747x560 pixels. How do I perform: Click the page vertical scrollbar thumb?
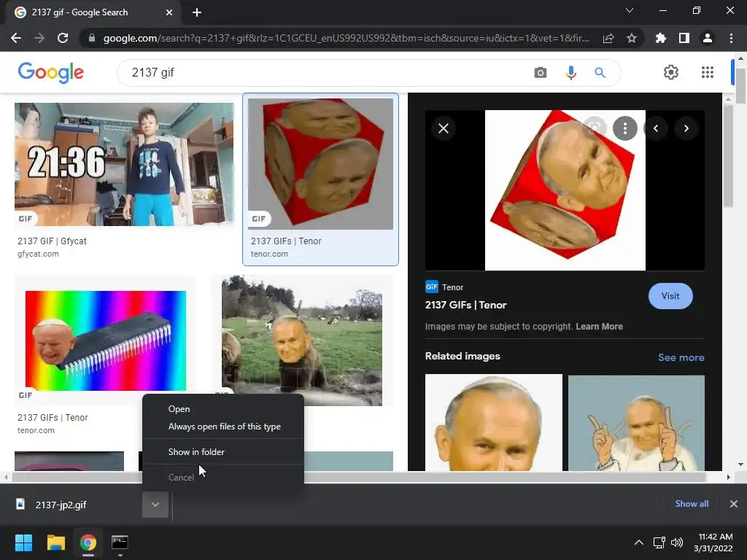tap(740, 86)
